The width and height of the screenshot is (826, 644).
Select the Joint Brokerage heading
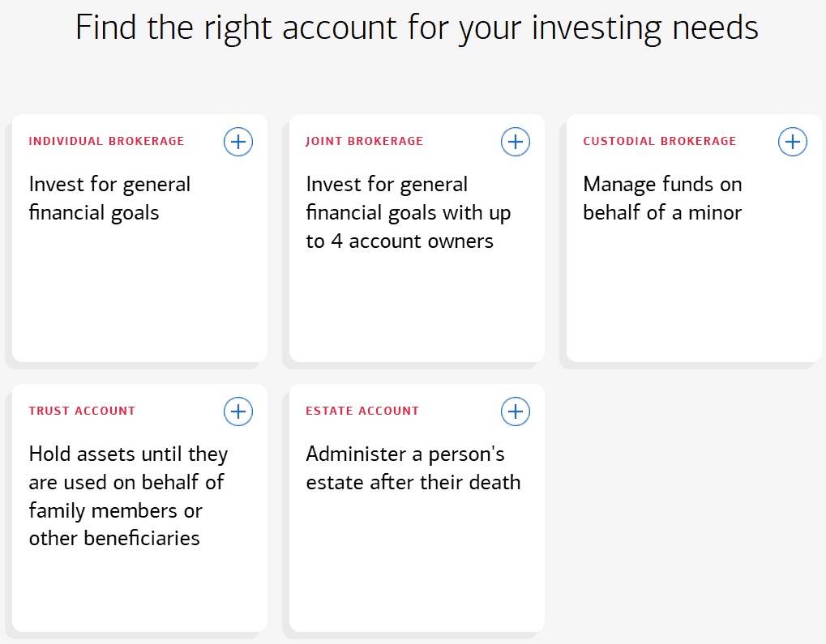click(x=364, y=141)
